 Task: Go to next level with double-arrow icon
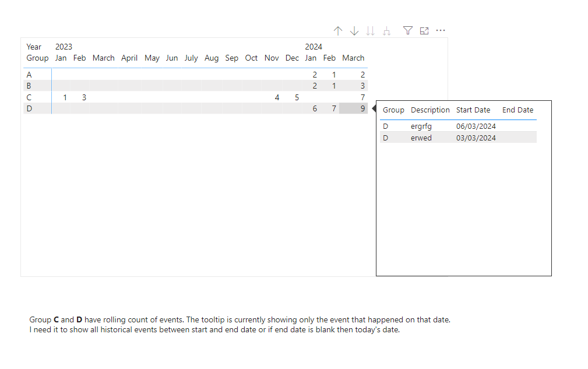point(370,31)
